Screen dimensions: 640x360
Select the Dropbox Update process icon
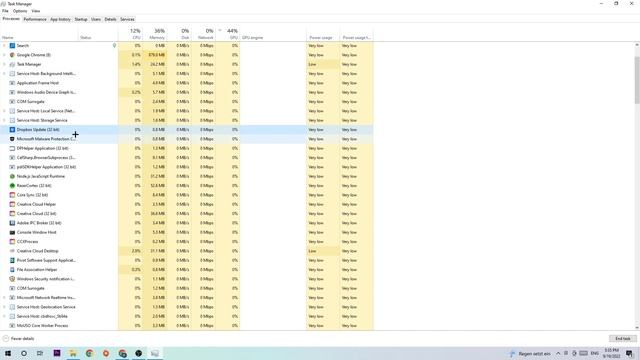point(12,130)
